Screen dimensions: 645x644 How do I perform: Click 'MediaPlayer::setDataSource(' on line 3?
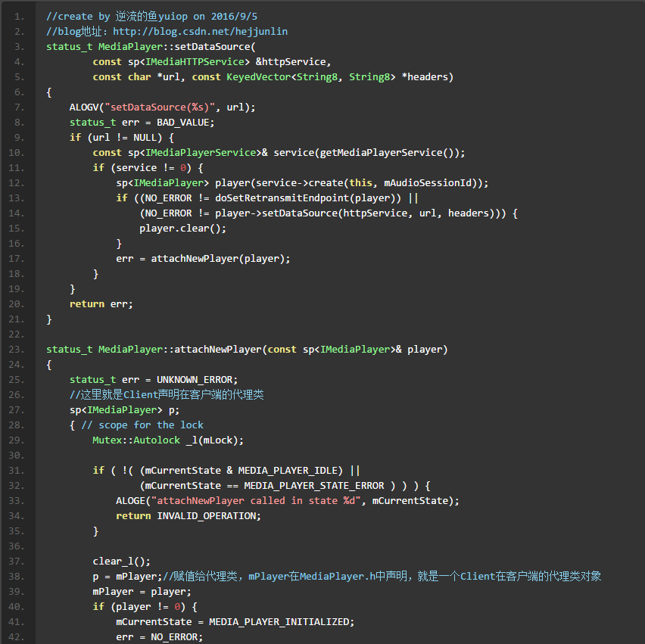point(177,47)
